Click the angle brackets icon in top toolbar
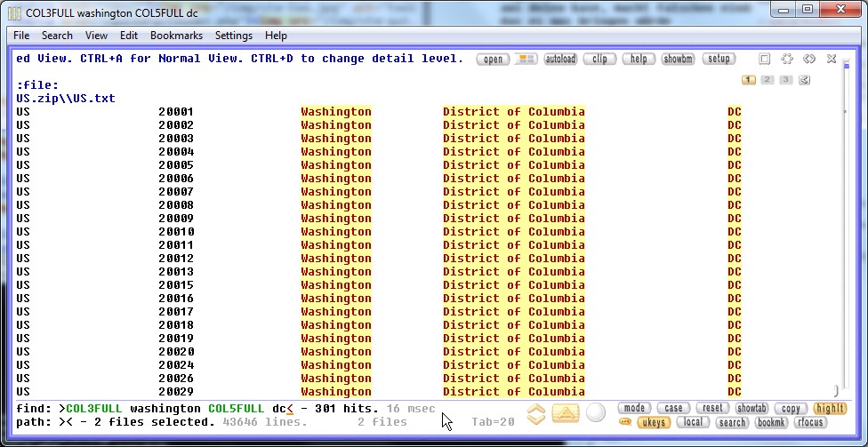Screen dimensions: 868x447 click(x=809, y=59)
